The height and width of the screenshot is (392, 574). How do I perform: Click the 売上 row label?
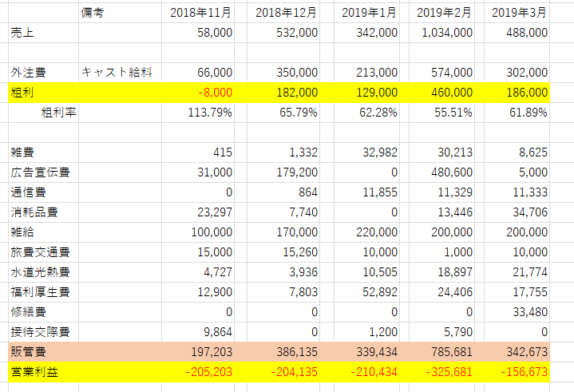pos(22,32)
